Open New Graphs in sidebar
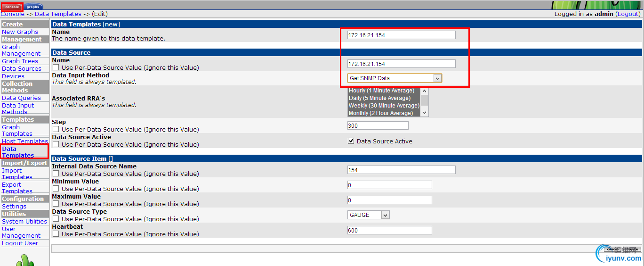Screen dimensions: 644x266 20,32
